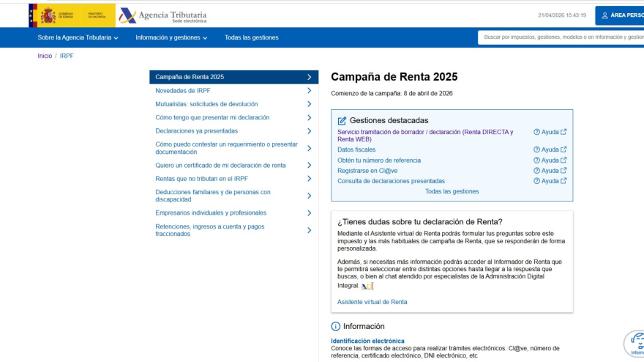
Task: Click Ayuda question icon for Registrarse en Cl@ve
Action: [x=536, y=171]
